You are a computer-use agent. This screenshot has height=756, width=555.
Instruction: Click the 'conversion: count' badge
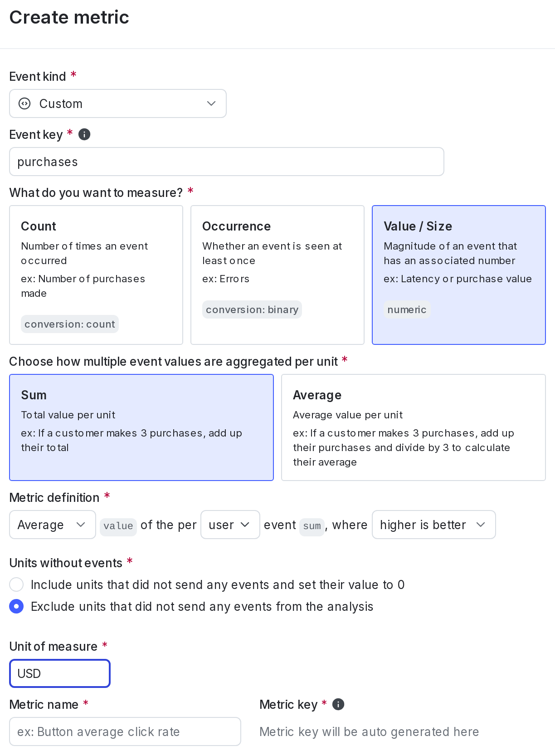pyautogui.click(x=70, y=324)
